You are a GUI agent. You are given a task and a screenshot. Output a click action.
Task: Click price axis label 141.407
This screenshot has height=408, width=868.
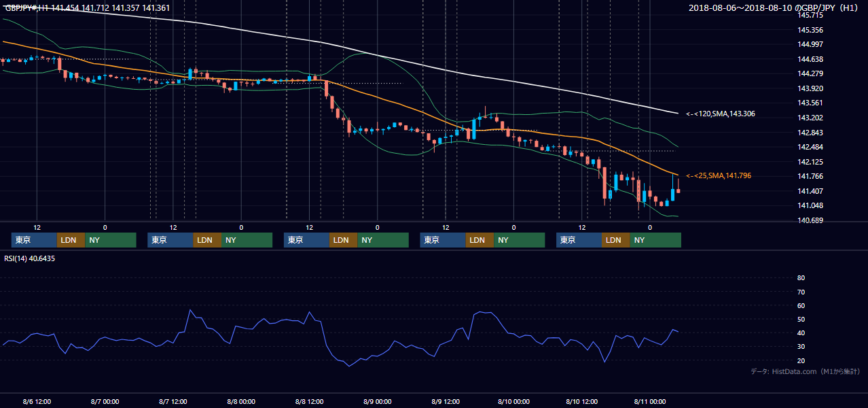[810, 191]
